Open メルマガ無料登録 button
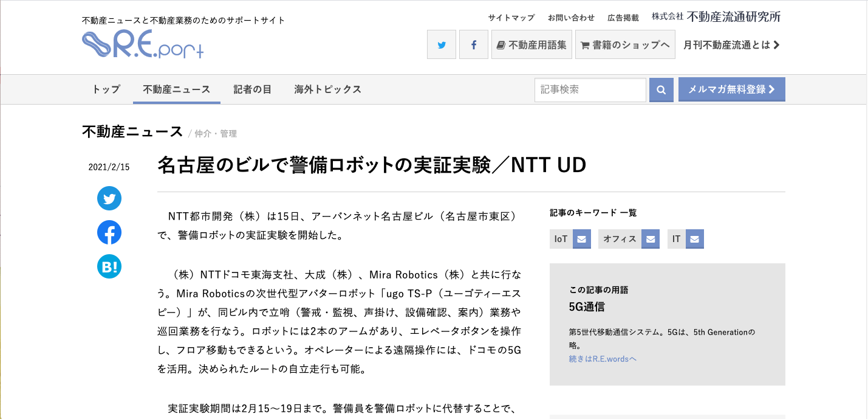Screen dimensions: 868x419 [x=731, y=89]
